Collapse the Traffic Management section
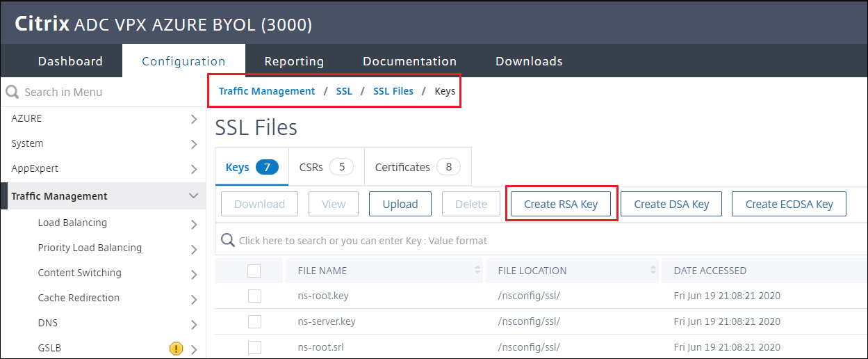 point(194,196)
